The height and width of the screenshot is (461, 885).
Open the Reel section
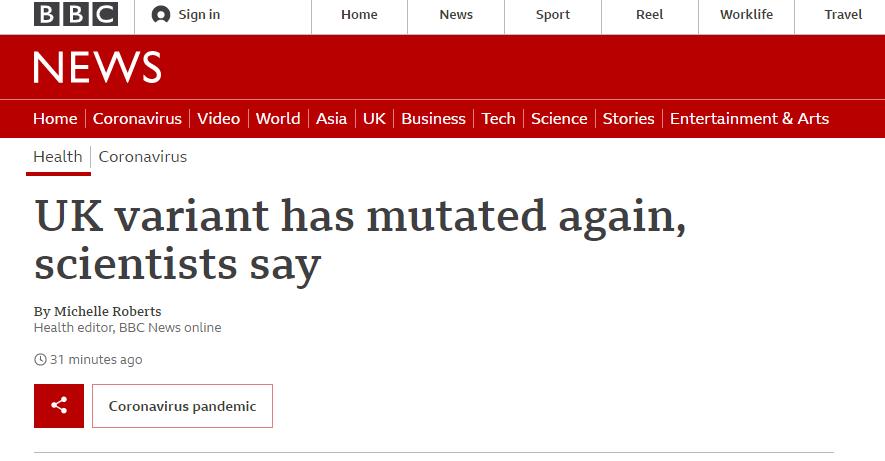tap(649, 15)
